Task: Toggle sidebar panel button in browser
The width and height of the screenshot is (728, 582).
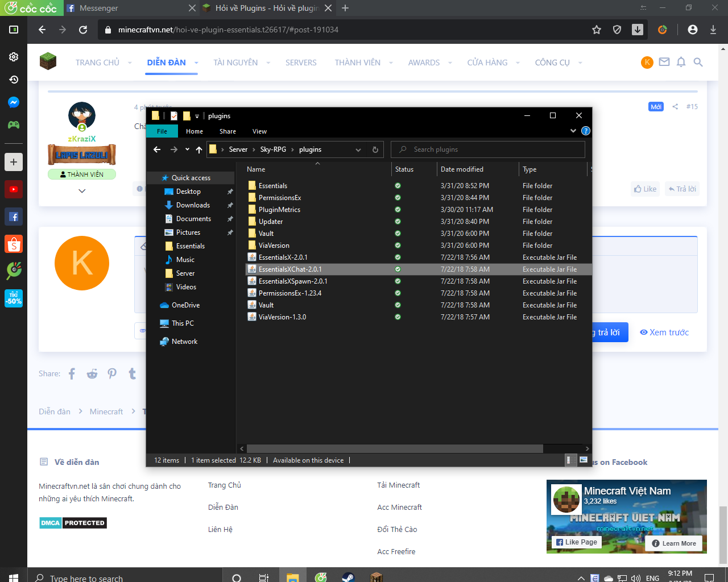Action: (14, 30)
